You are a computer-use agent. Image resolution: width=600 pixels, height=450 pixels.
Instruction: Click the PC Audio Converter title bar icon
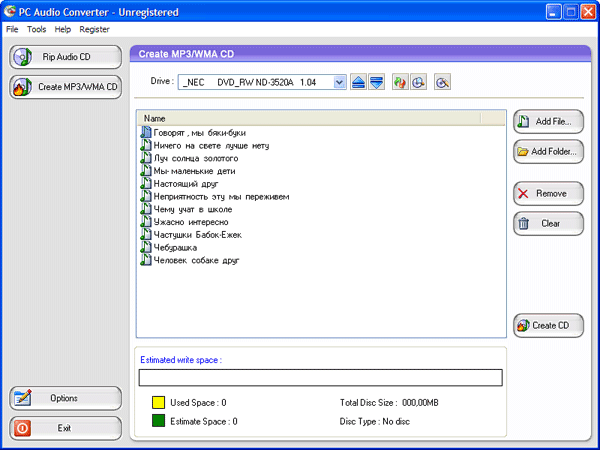point(10,11)
